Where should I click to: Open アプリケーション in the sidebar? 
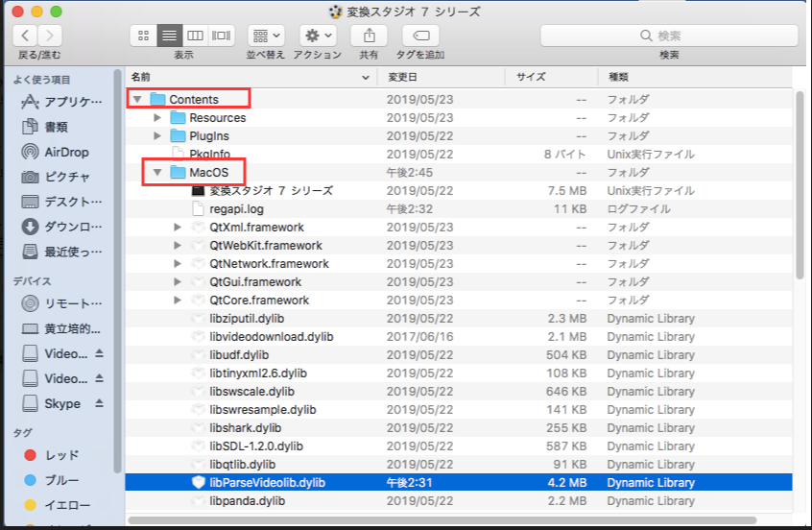(61, 102)
